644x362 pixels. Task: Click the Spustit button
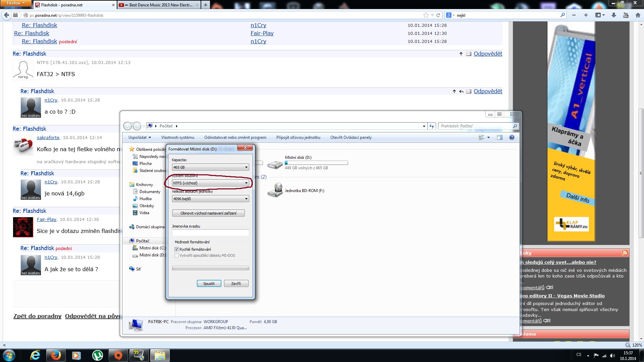click(x=209, y=284)
